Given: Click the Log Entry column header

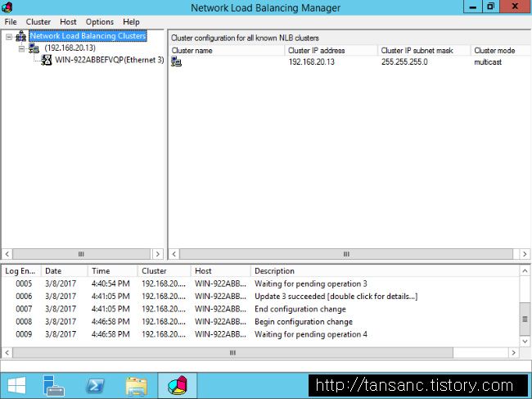Looking at the screenshot, I should click(21, 271).
